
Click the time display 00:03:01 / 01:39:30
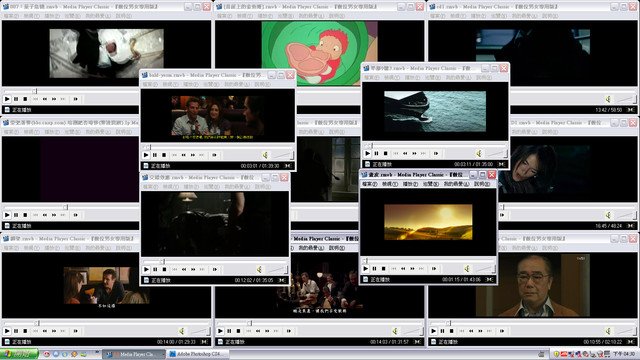click(260, 166)
